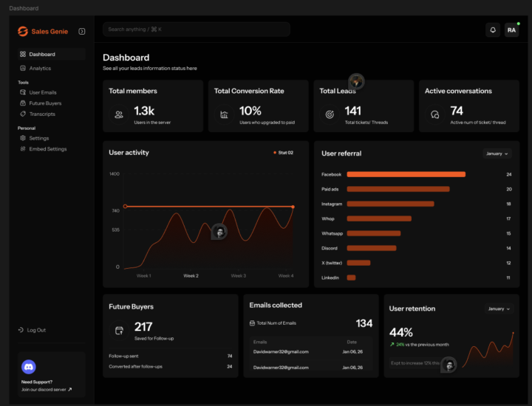Click the notification bell icon
This screenshot has height=406, width=532.
tap(493, 30)
